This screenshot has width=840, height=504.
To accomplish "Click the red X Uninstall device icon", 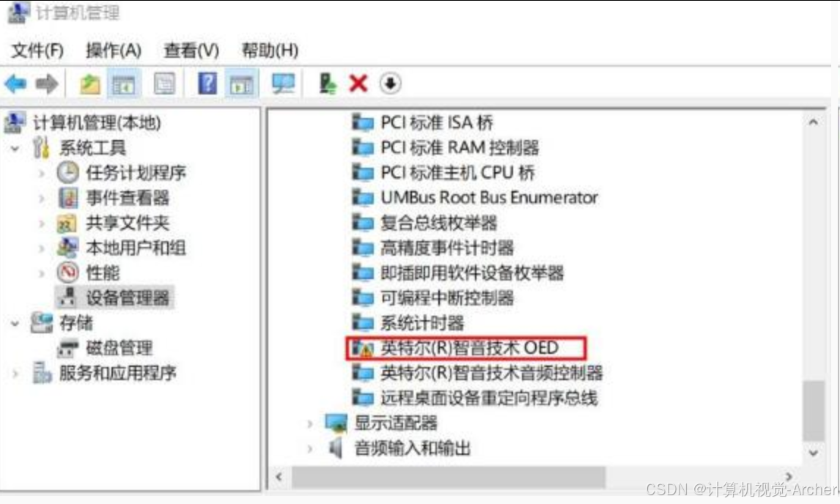I will coord(358,84).
